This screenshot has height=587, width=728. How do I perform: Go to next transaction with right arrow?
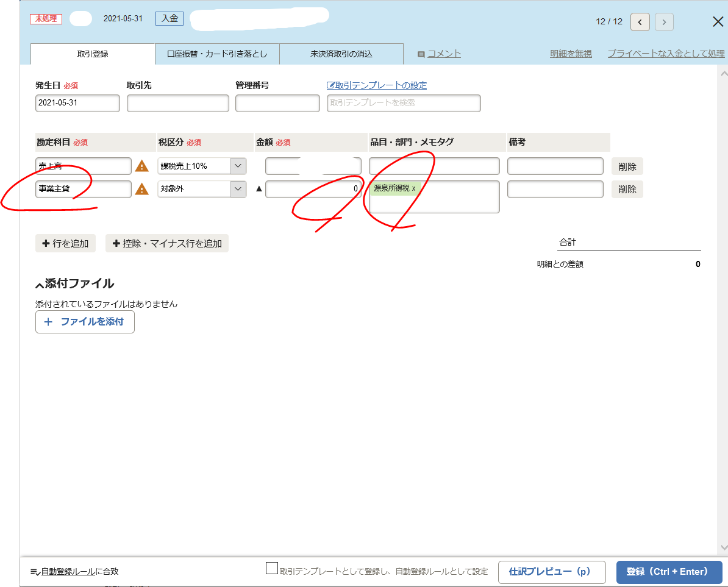[x=664, y=22]
